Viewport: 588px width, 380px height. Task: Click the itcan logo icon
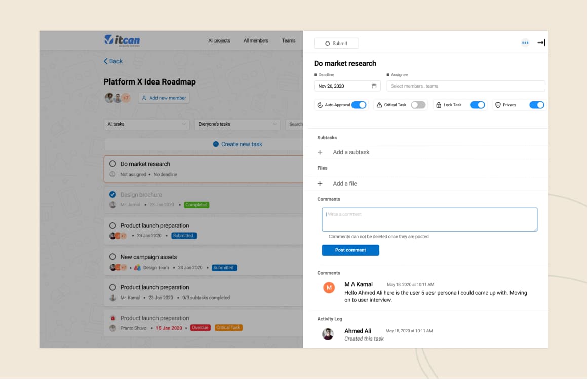(109, 39)
